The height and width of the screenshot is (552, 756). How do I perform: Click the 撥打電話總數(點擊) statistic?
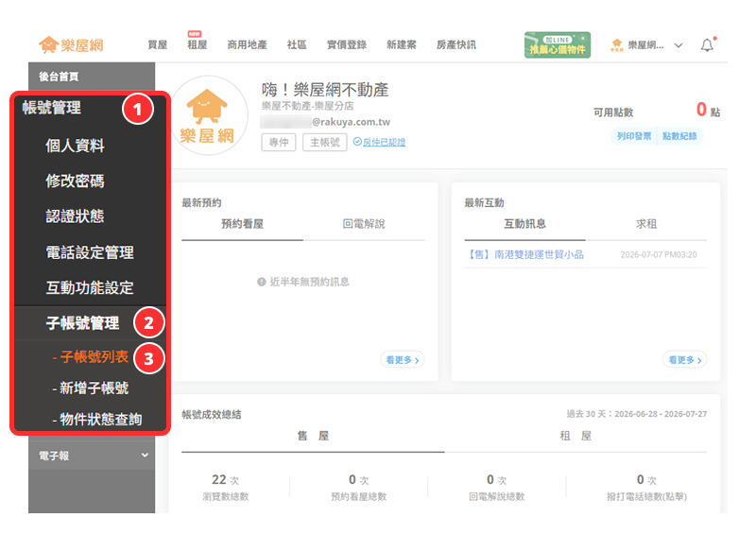pos(646,487)
